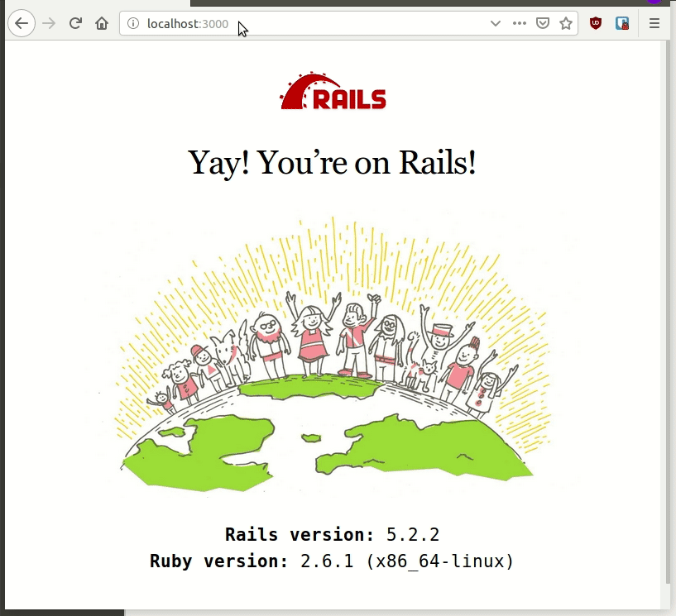Open page actions three-dot menu
This screenshot has height=616, width=676.
coord(519,23)
